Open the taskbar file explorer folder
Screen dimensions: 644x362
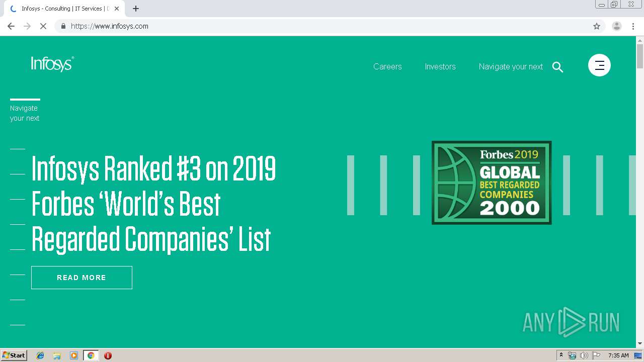pos(57,355)
